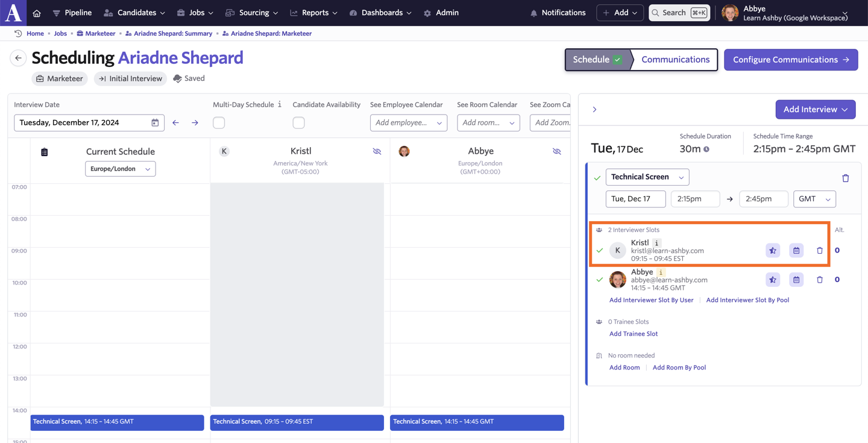Click the star icon in Kristl's row
The width and height of the screenshot is (868, 443).
point(773,251)
